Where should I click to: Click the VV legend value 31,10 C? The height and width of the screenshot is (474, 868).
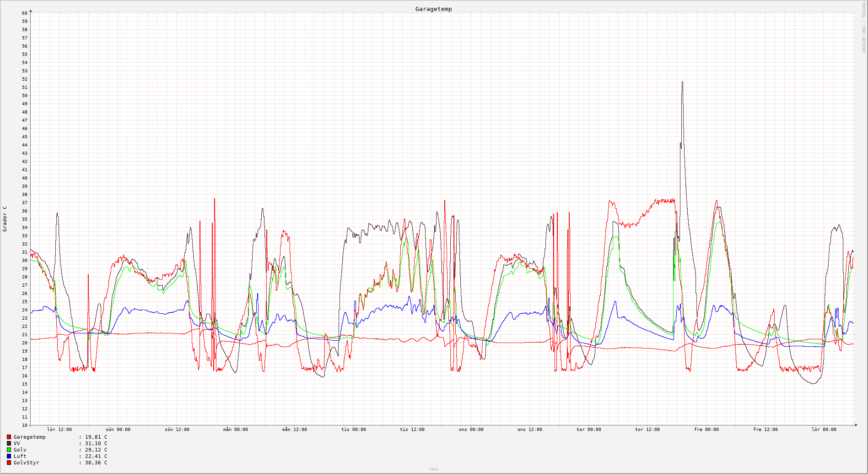tap(96, 444)
